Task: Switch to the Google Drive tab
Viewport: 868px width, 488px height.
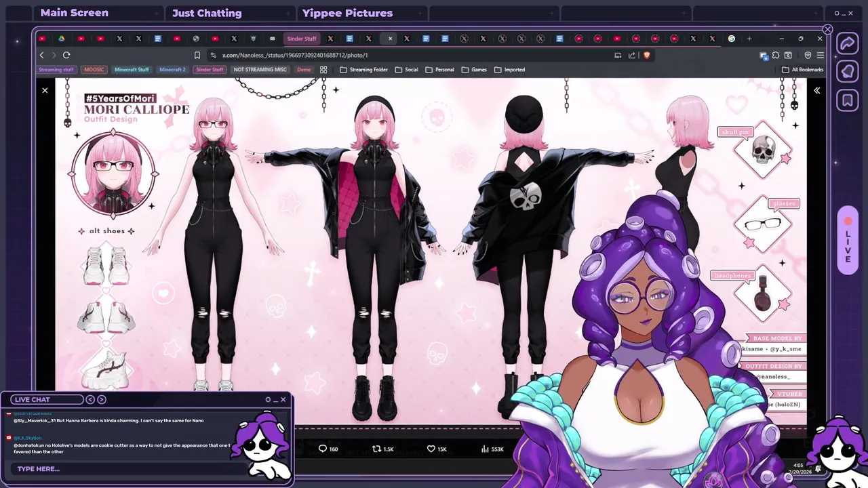Action: pos(61,39)
